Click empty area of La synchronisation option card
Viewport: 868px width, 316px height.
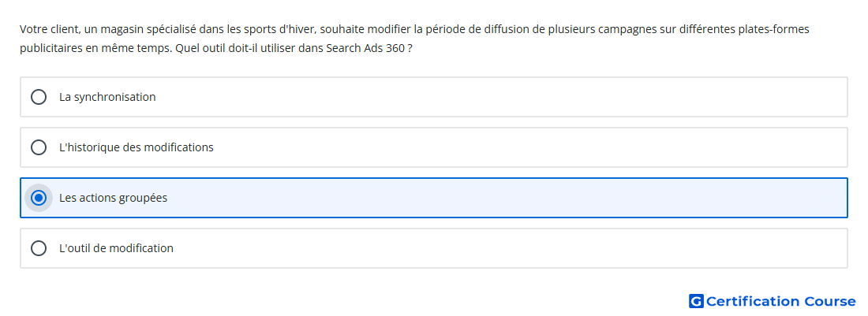pyautogui.click(x=498, y=97)
